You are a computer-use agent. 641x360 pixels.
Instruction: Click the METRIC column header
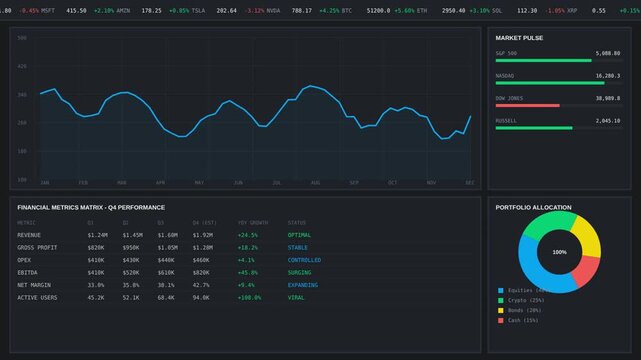(x=26, y=223)
